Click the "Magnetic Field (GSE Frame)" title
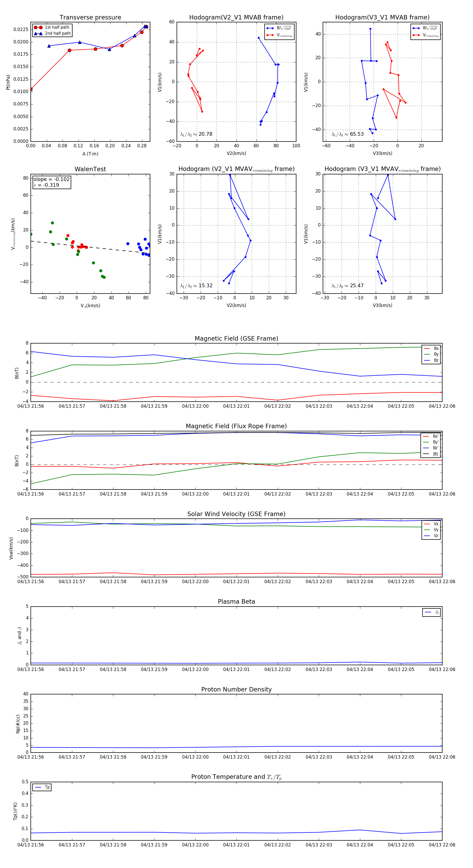 236,339
